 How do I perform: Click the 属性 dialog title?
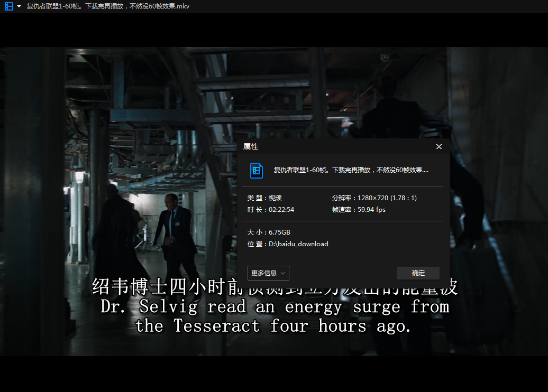pyautogui.click(x=251, y=147)
